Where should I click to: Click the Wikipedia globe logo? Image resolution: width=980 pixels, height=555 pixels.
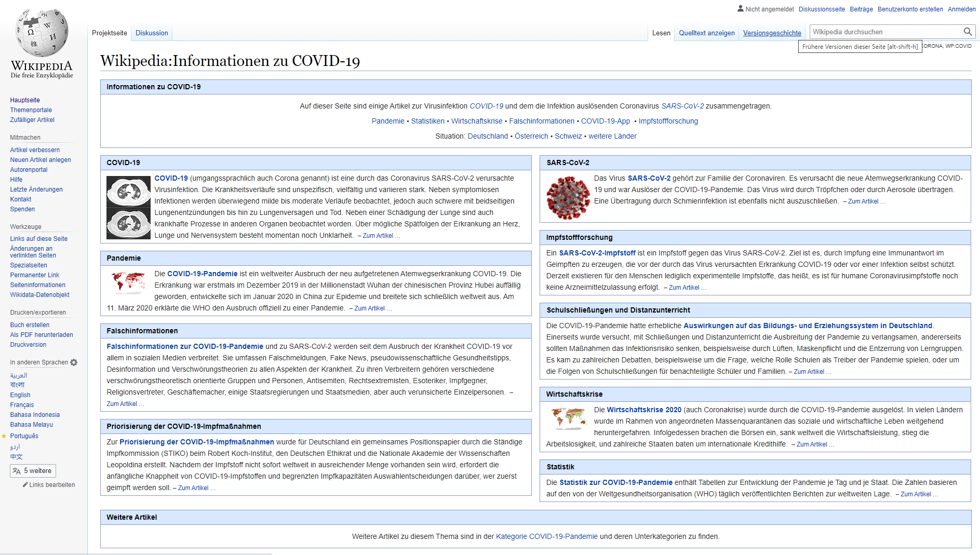(x=42, y=33)
